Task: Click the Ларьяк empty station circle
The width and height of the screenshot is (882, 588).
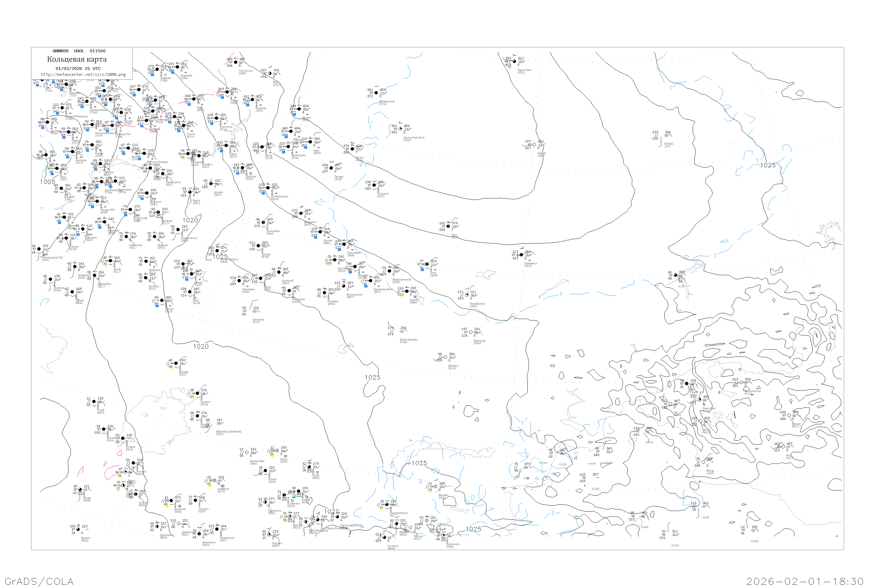Action: [534, 145]
